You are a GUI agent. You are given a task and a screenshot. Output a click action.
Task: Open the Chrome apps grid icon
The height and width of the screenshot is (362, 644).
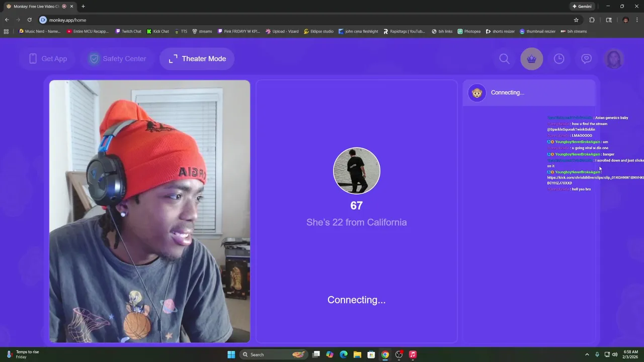[x=6, y=31]
